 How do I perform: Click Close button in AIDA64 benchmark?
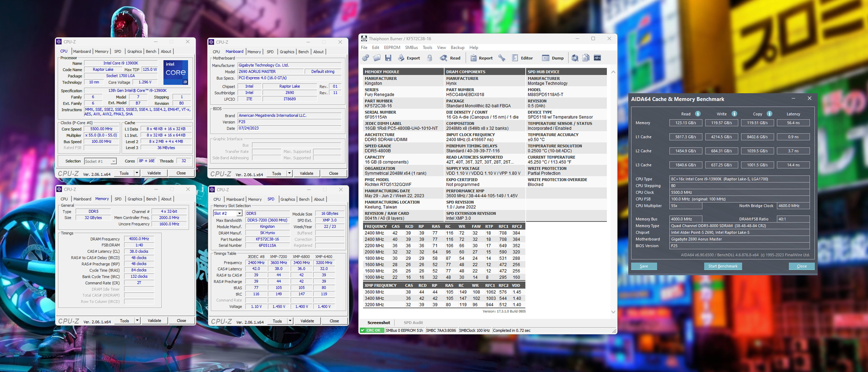[x=802, y=266]
